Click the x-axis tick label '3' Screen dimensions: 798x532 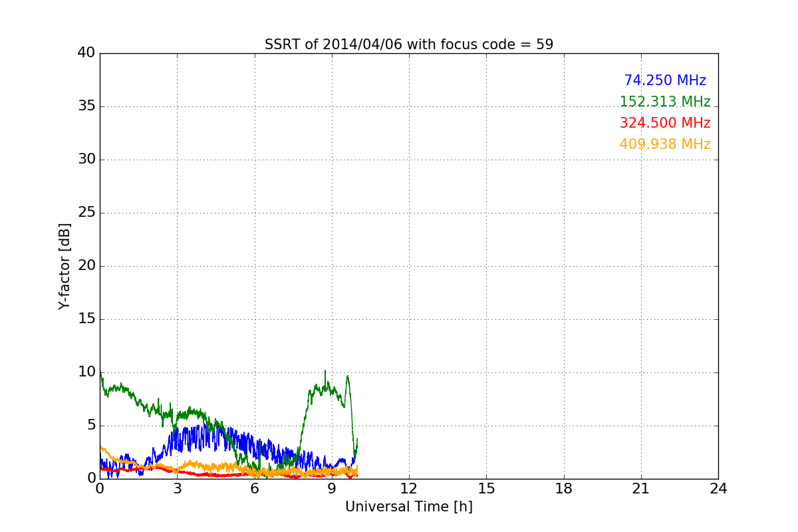177,488
